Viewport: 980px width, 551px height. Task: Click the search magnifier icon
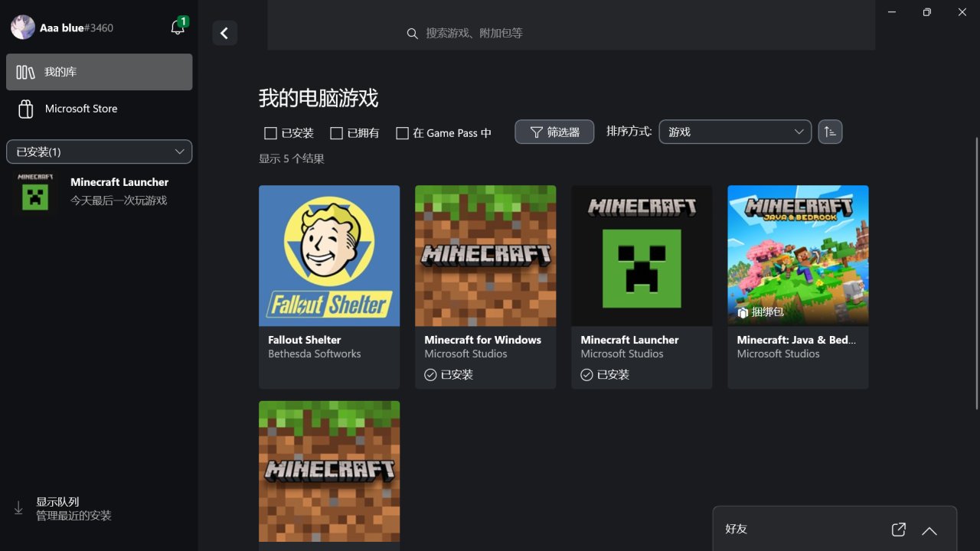412,34
